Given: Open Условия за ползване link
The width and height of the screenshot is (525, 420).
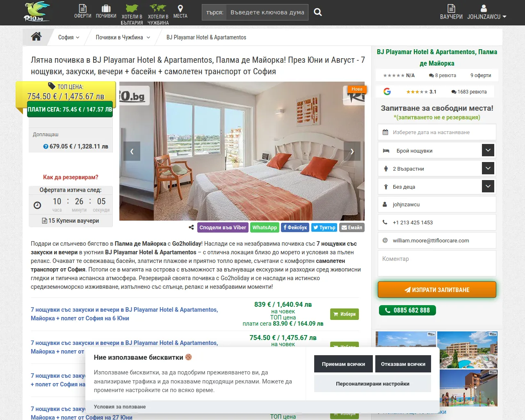Looking at the screenshot, I should pos(120,406).
